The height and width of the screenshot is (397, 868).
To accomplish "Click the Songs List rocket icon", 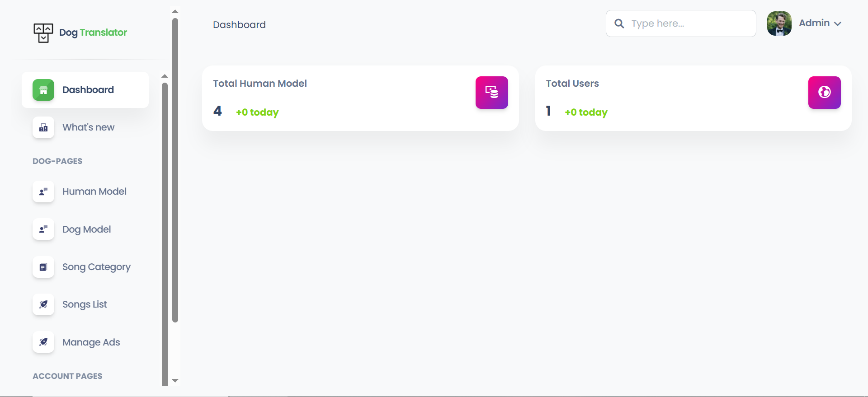I will coord(43,304).
